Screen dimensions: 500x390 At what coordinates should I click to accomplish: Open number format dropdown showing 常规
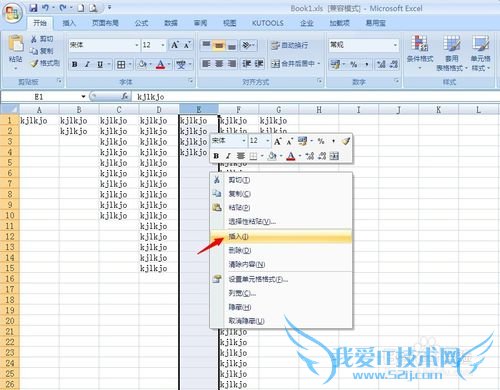coord(395,45)
